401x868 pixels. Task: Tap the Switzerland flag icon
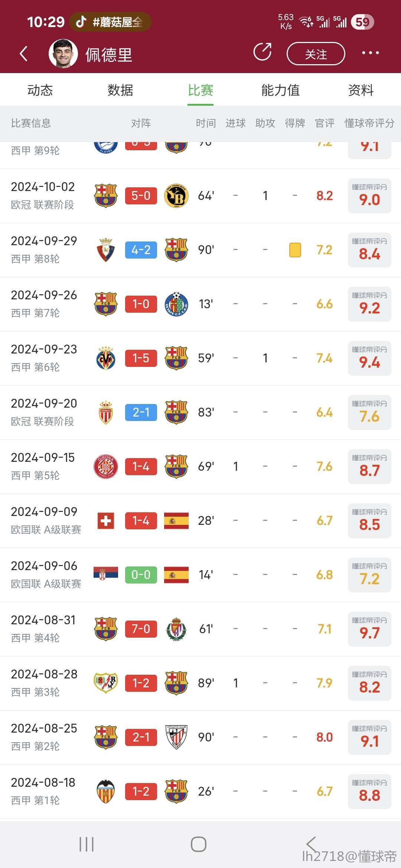coord(106,521)
